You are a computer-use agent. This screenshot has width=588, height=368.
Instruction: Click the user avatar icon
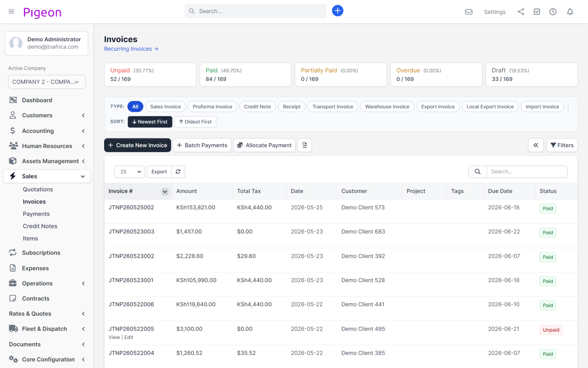16,43
